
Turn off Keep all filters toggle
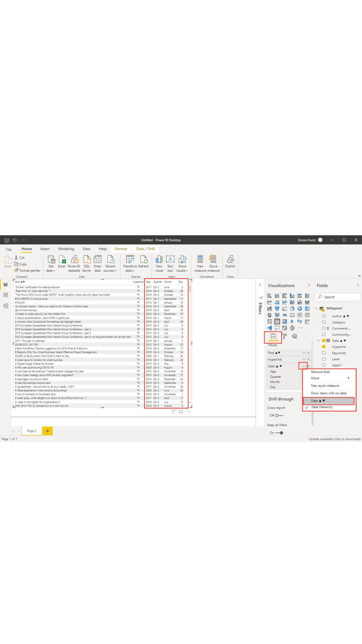pos(279,433)
